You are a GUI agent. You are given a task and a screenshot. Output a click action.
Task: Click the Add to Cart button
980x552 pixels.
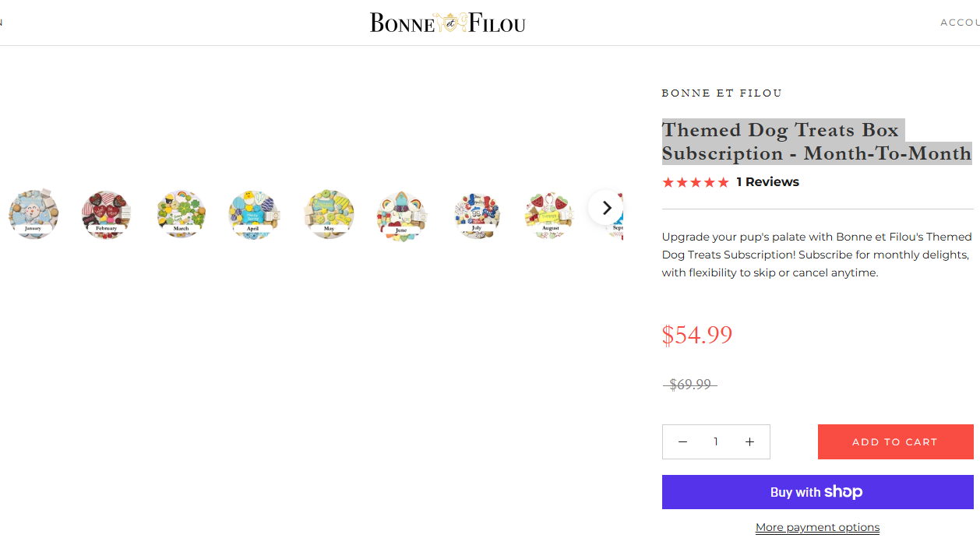click(895, 441)
